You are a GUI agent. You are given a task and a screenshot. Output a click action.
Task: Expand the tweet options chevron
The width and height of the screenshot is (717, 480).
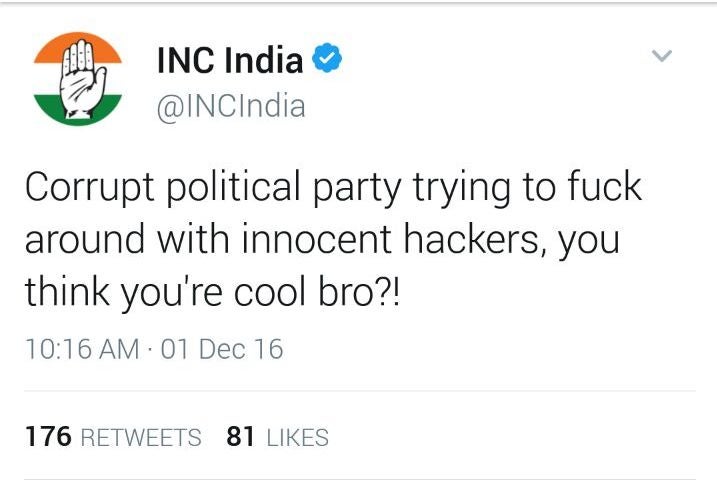[x=662, y=55]
